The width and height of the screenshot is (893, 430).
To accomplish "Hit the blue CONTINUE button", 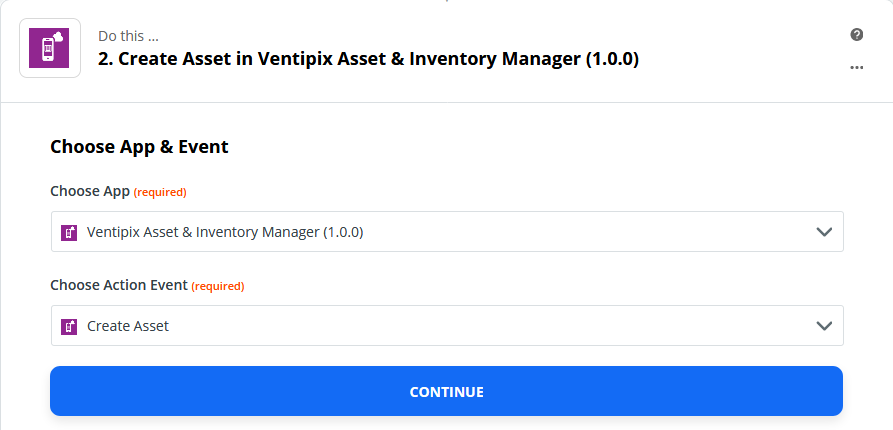I will click(446, 391).
